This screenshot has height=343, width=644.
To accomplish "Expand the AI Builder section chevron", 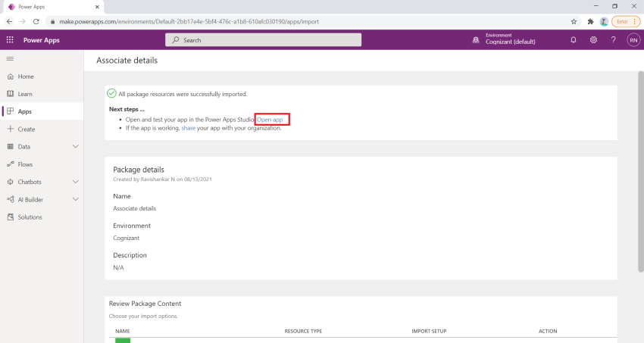I will point(76,199).
